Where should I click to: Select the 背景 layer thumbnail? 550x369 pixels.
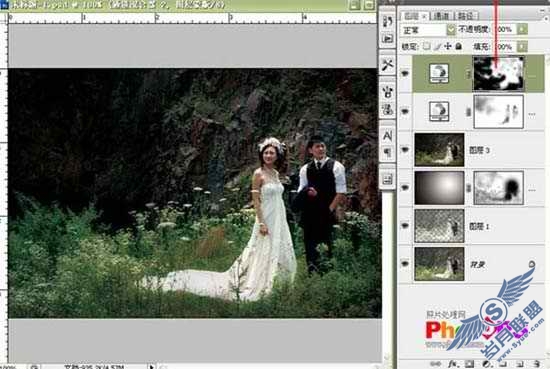(439, 263)
